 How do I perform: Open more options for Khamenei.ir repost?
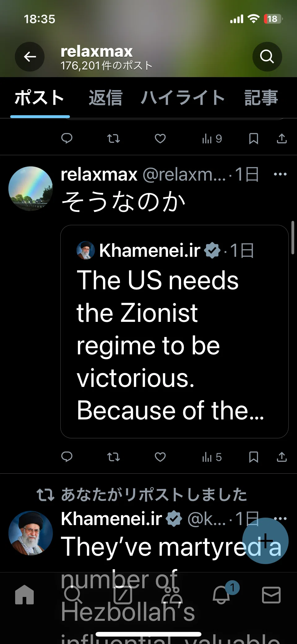click(x=280, y=519)
